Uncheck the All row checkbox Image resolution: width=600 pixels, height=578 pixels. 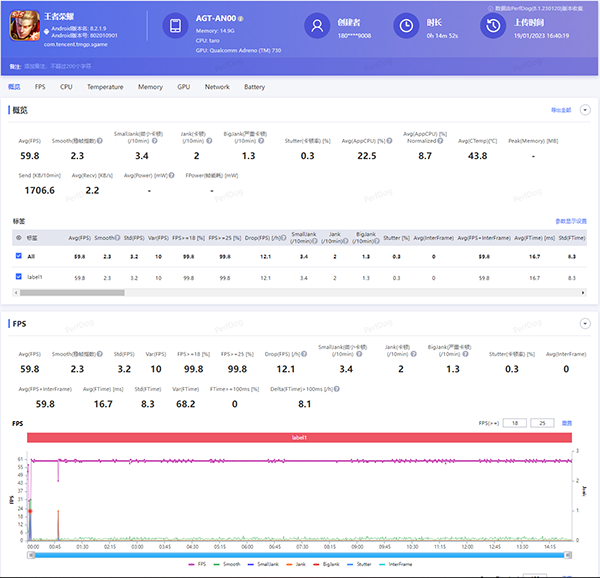coord(20,257)
